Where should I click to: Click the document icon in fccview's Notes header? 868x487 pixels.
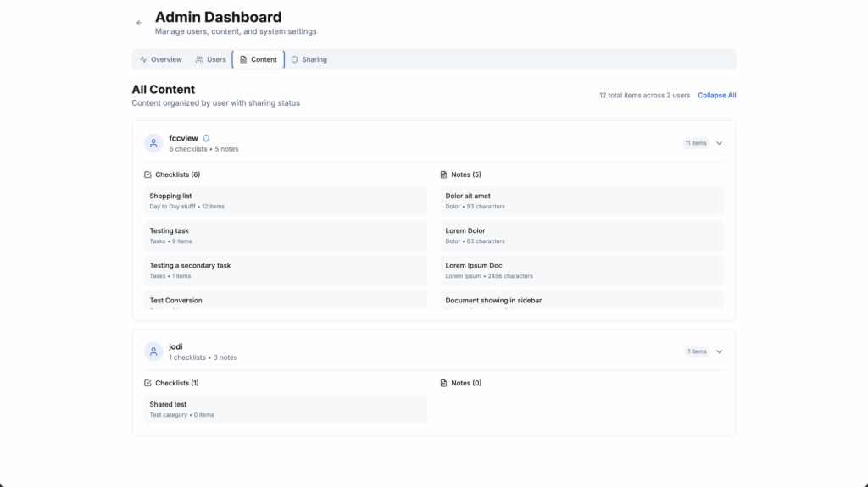(443, 174)
